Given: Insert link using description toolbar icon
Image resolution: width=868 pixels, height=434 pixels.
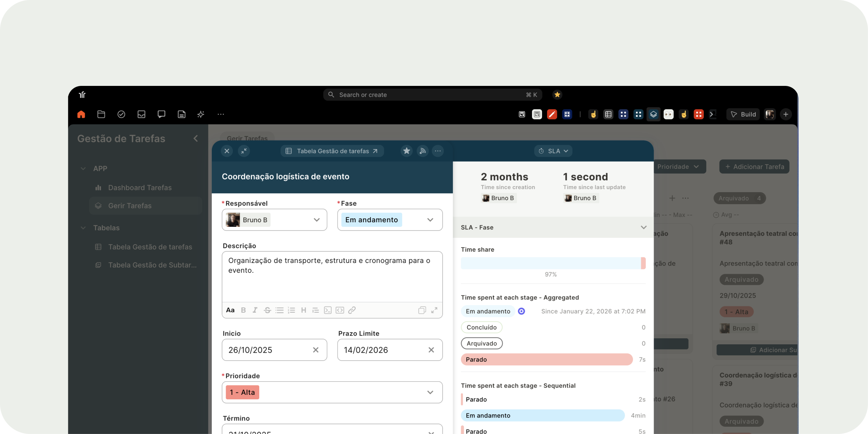Looking at the screenshot, I should [352, 310].
